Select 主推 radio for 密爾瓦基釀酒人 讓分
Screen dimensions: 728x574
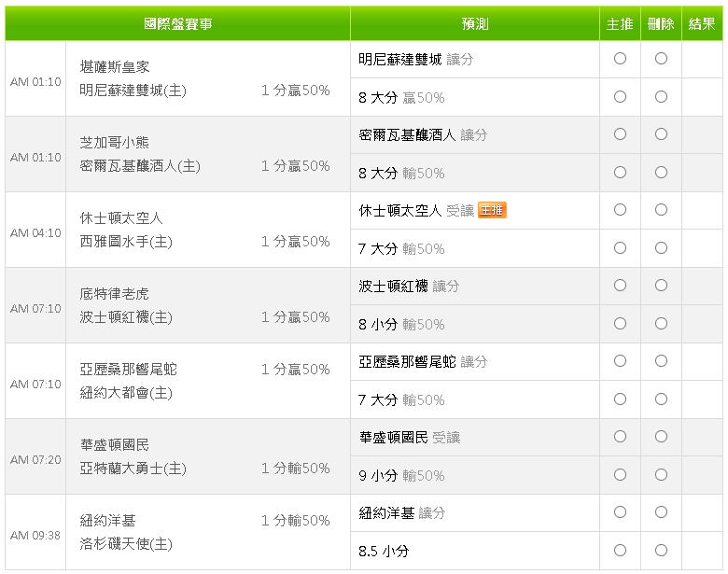620,134
